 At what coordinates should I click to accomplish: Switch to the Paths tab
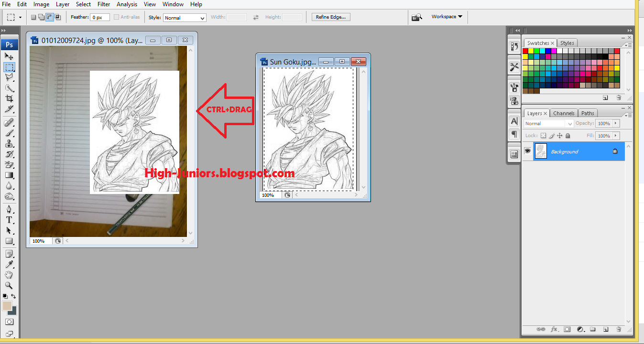coord(588,113)
